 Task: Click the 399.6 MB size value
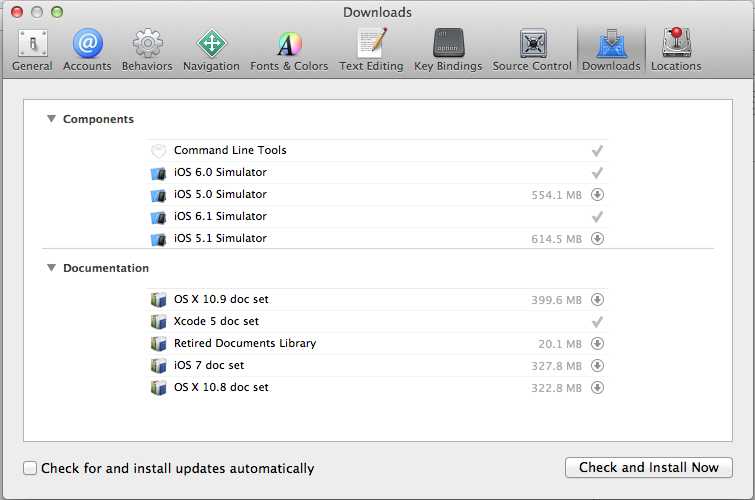557,300
